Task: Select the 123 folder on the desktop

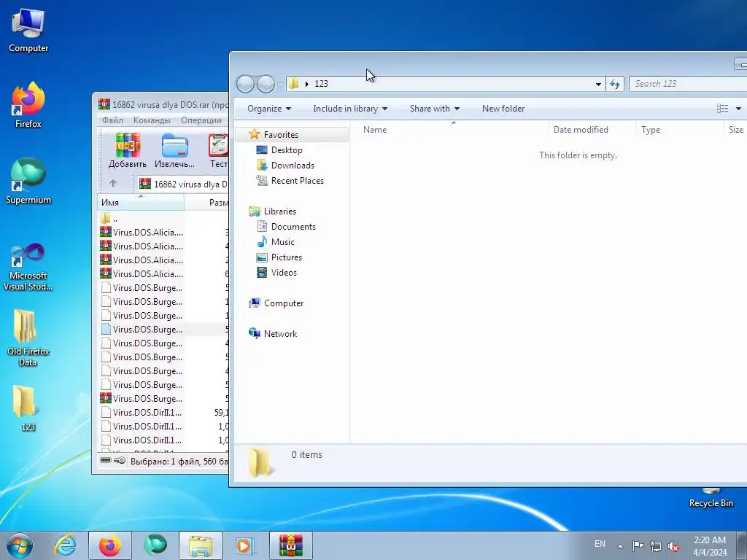Action: coord(27,408)
